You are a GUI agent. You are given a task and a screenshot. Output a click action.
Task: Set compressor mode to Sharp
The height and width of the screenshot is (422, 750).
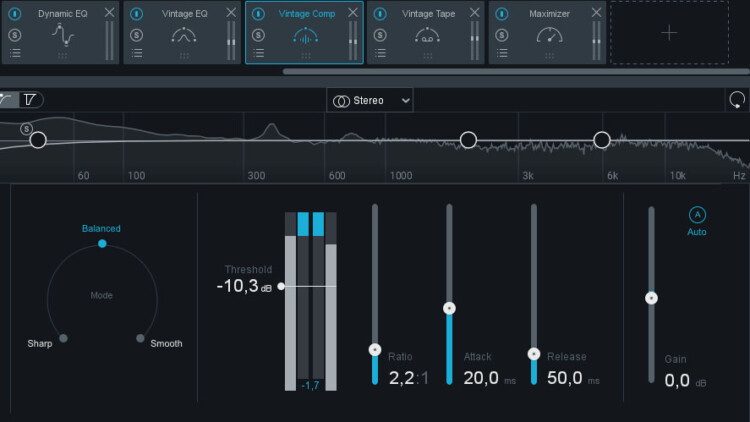[63, 338]
